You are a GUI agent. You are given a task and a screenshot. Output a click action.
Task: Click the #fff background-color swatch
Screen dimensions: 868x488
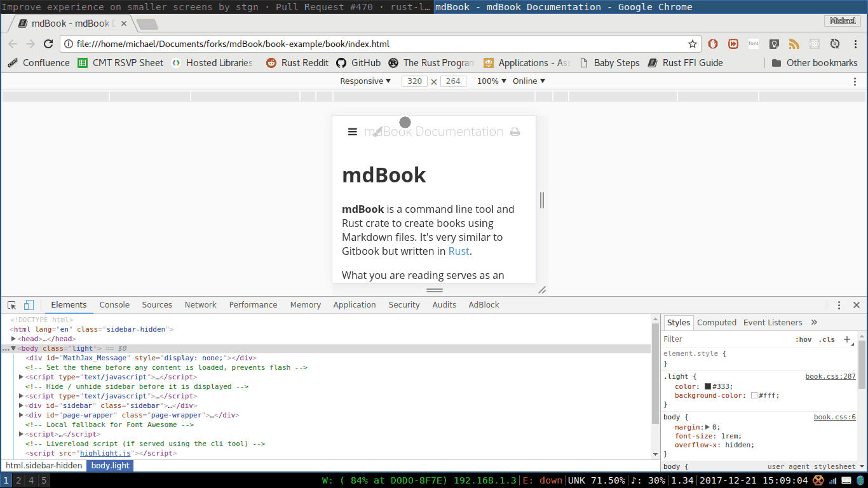[754, 395]
